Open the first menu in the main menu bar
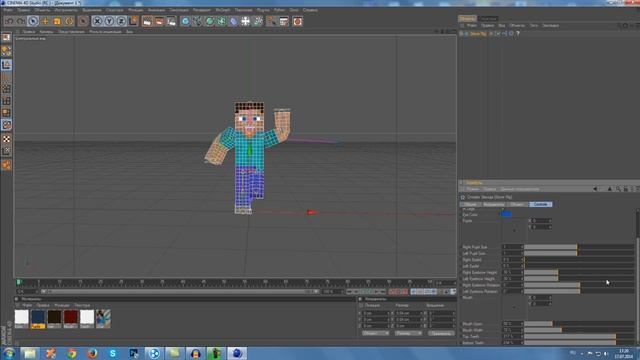 (x=8, y=10)
